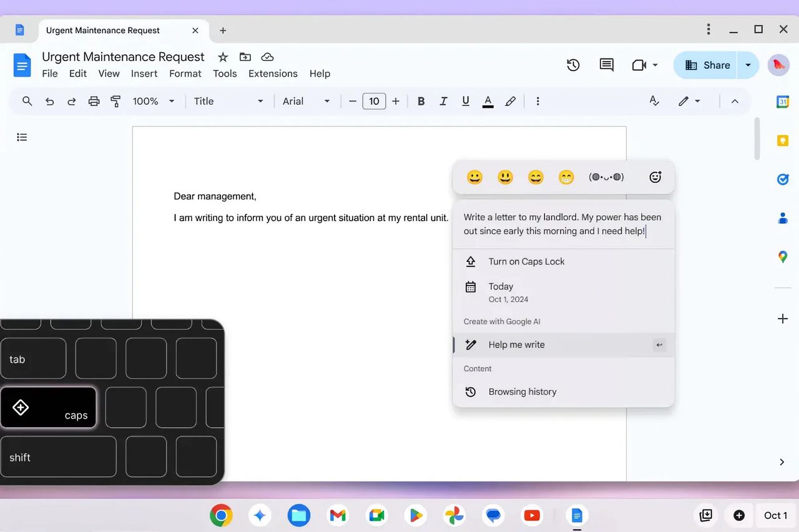799x532 pixels.
Task: Select the paint format tool
Action: point(115,101)
